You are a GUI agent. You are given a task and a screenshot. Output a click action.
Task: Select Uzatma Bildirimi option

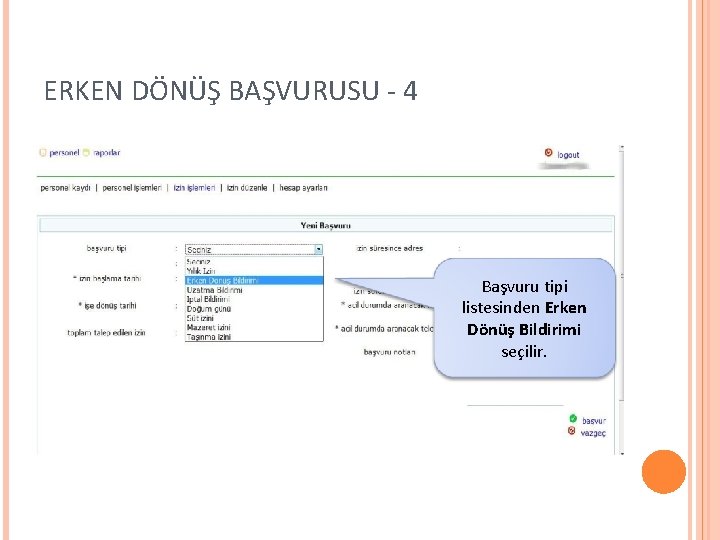coord(254,290)
